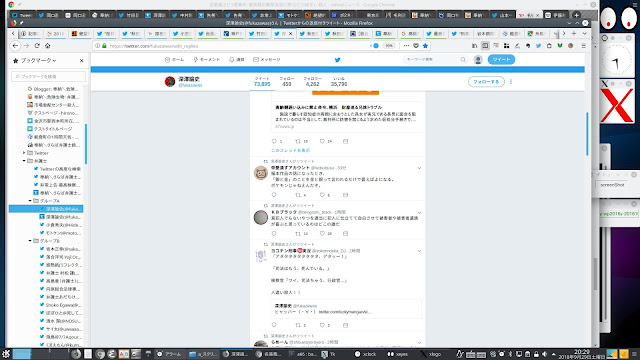Close the bookmarks sidebar panel
Image resolution: width=640 pixels, height=360 pixels.
(82, 60)
